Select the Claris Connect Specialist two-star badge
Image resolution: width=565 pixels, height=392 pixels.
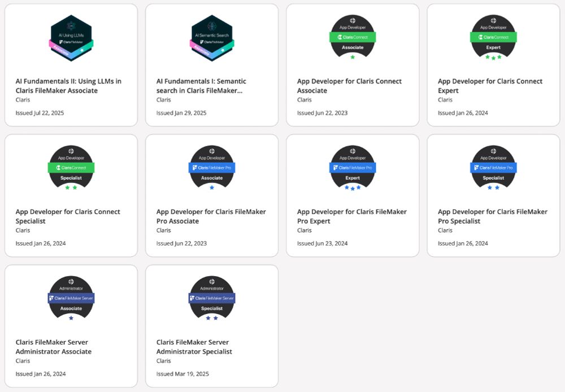click(71, 168)
